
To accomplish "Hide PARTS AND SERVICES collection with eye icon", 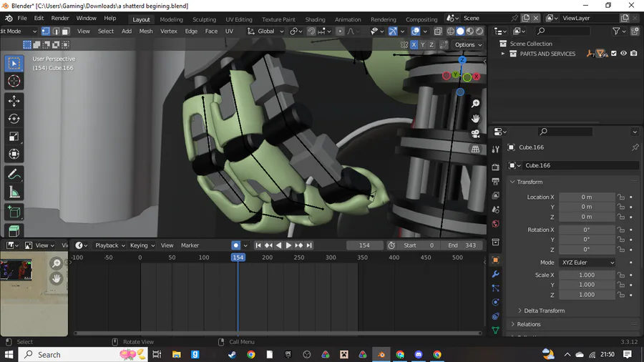I will click(x=623, y=54).
